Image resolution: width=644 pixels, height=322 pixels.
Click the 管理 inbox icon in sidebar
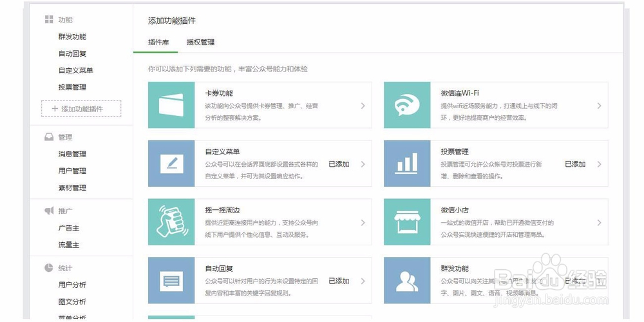click(49, 137)
